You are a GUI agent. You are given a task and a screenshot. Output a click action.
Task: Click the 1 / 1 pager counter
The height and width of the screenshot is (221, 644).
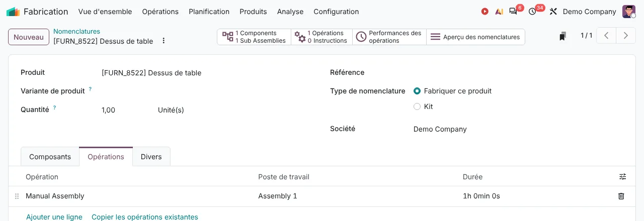pyautogui.click(x=586, y=36)
